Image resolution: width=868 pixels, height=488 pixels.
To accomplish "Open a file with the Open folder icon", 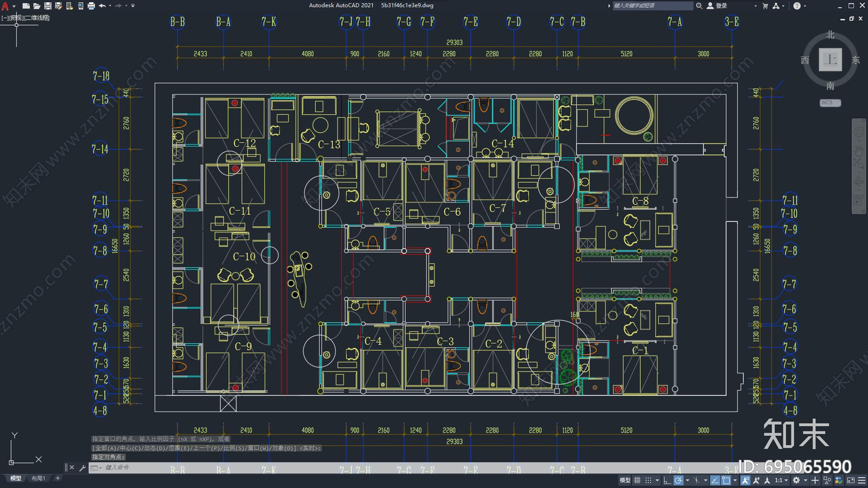I will click(x=37, y=6).
